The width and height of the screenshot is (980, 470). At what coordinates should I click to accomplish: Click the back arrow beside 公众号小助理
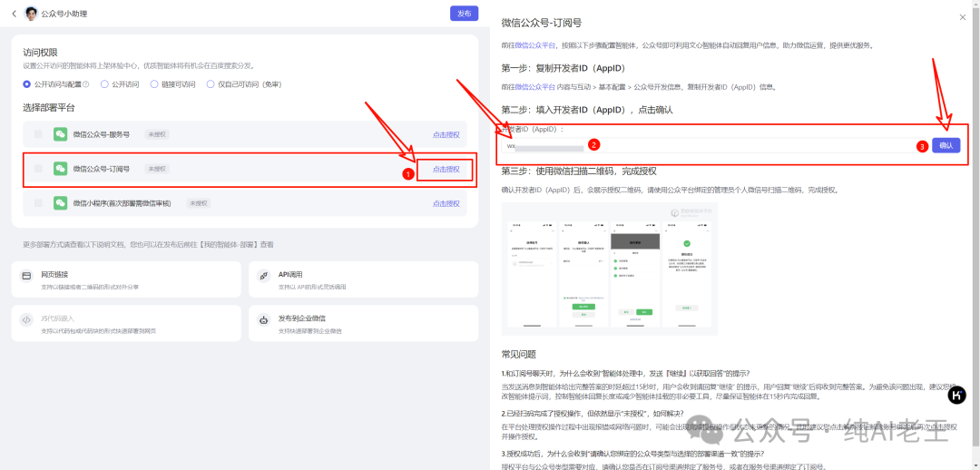15,13
